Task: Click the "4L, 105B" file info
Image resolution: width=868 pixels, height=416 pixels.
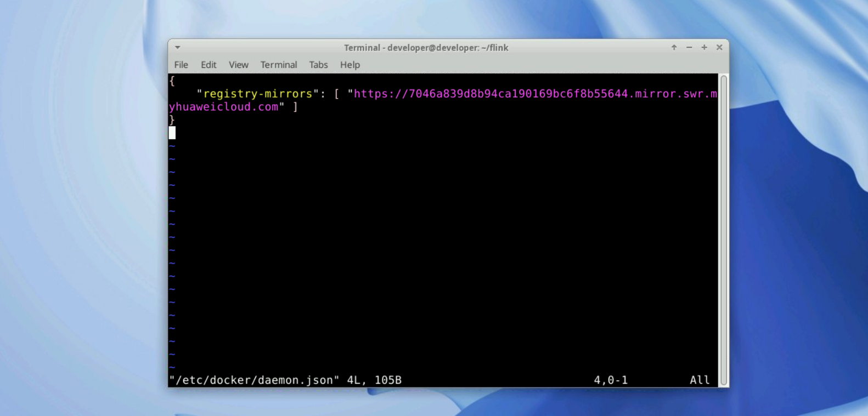Action: (x=374, y=380)
